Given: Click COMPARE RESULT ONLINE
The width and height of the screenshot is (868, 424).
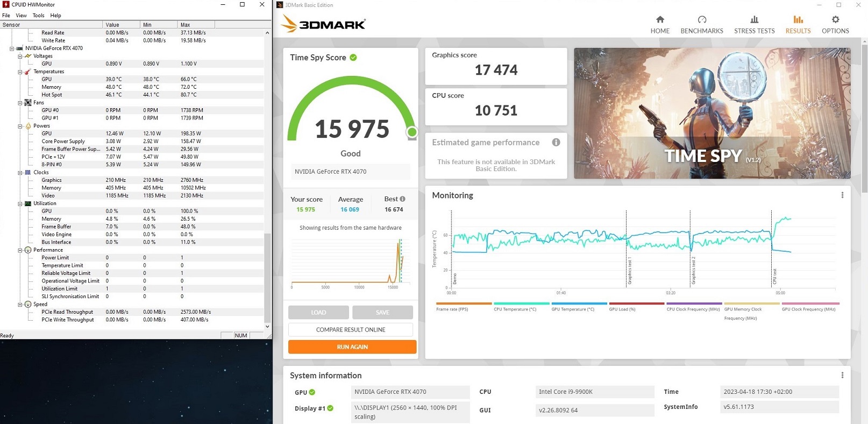Looking at the screenshot, I should coord(351,330).
